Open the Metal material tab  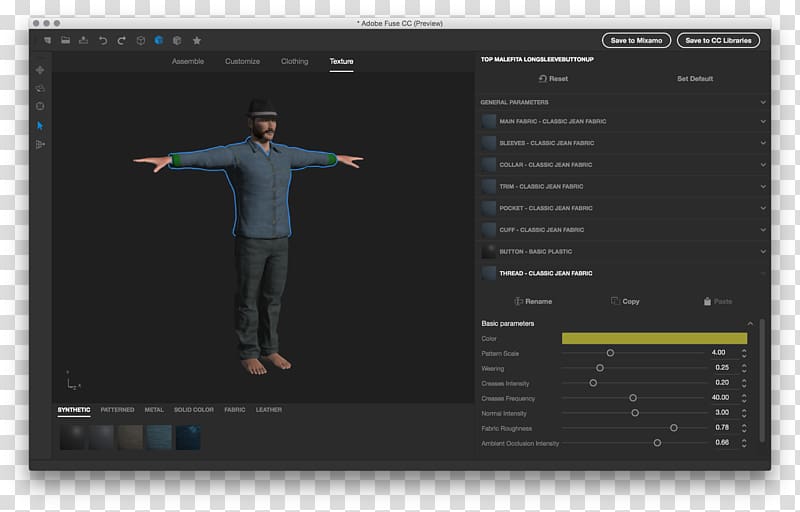click(x=154, y=409)
